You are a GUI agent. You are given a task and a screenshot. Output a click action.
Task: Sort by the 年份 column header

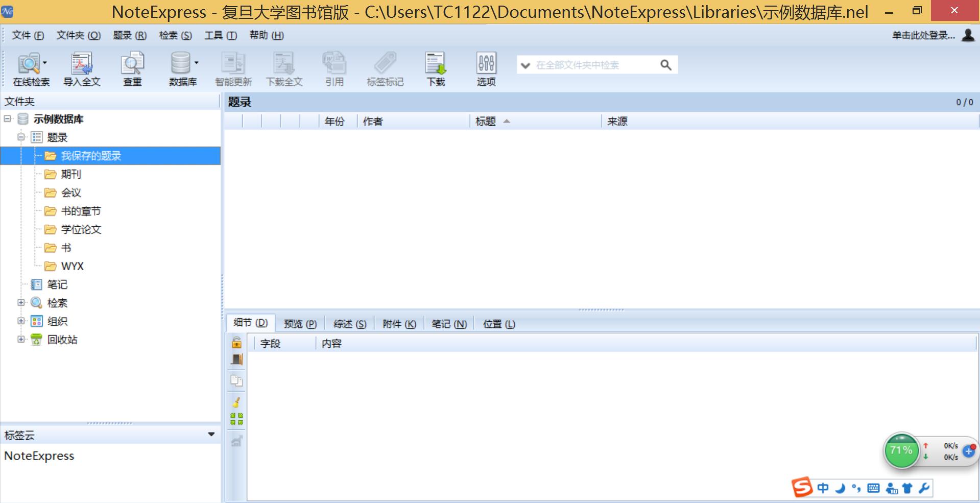pos(338,121)
